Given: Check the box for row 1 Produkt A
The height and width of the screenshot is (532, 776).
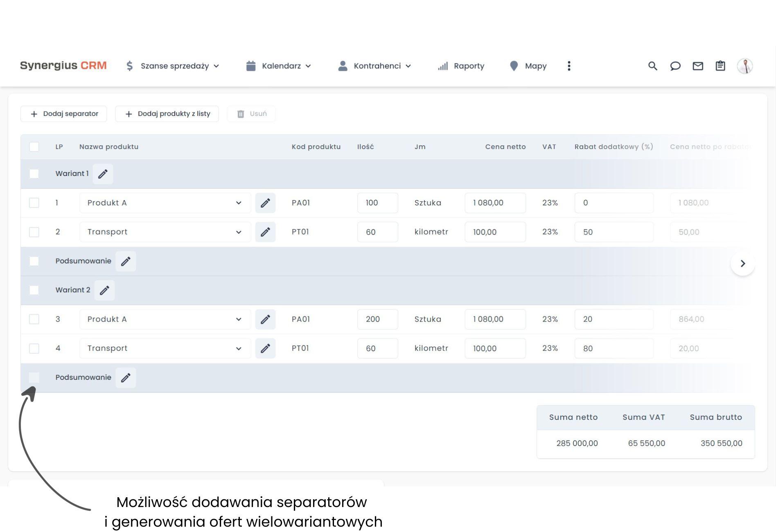Looking at the screenshot, I should tap(34, 203).
